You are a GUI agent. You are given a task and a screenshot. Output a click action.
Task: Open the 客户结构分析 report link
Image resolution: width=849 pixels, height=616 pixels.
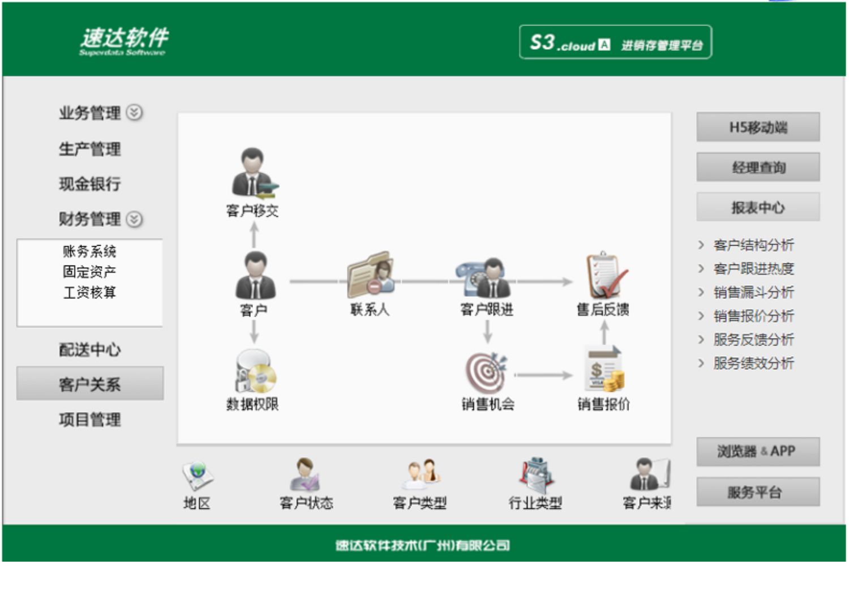click(x=753, y=245)
